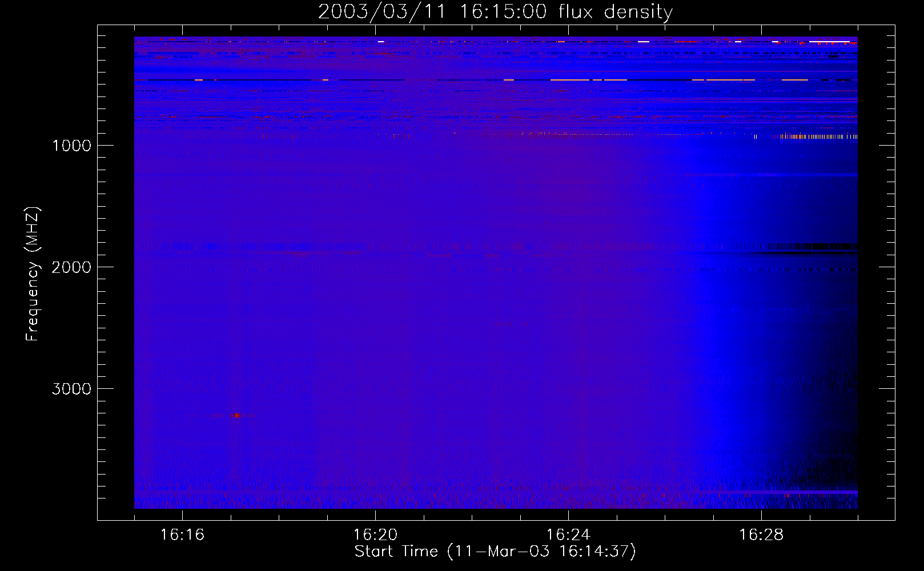Select the '3000' frequency axis label
Viewport: 924px width, 571px height.
click(x=71, y=389)
